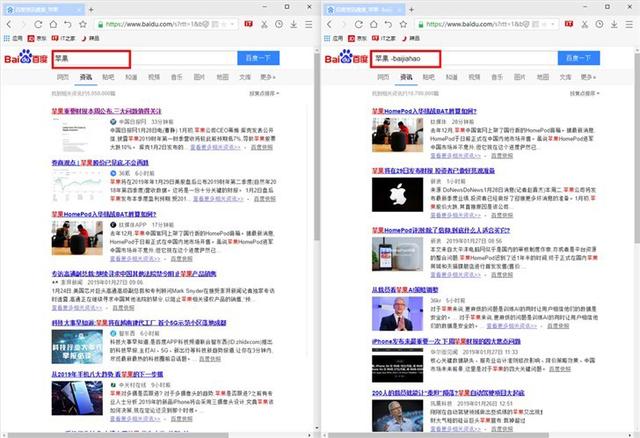Go back in the right browser window
This screenshot has height=438, width=640.
tap(329, 24)
